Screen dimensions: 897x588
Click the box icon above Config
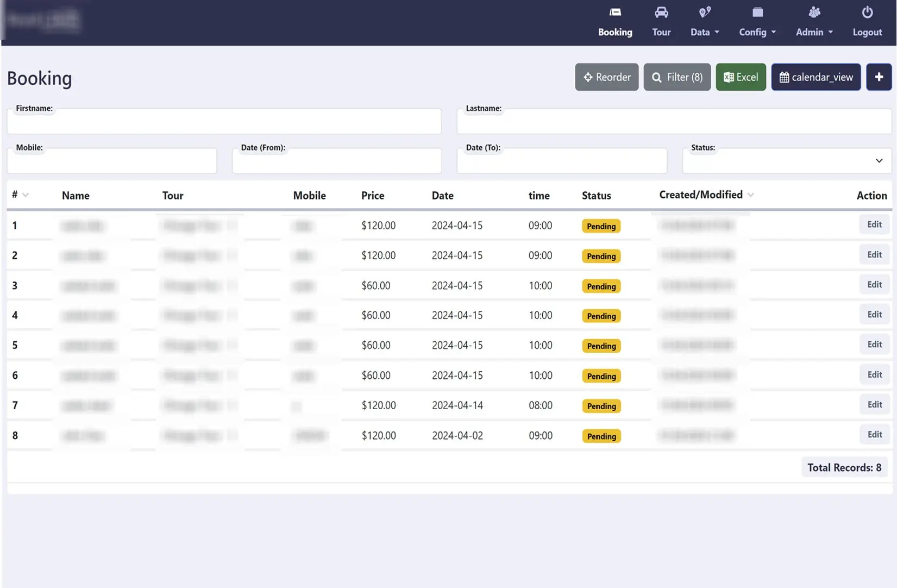point(757,12)
